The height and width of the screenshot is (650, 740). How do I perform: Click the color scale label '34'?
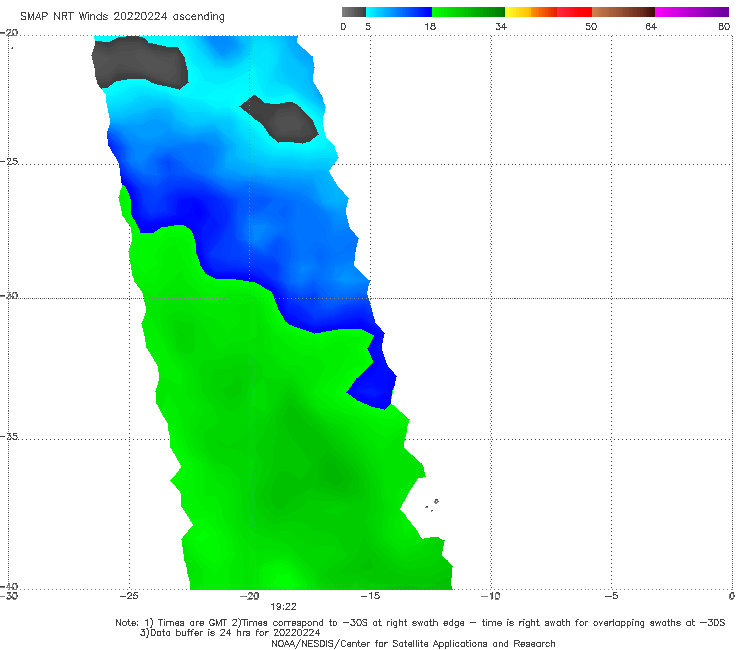pos(501,26)
